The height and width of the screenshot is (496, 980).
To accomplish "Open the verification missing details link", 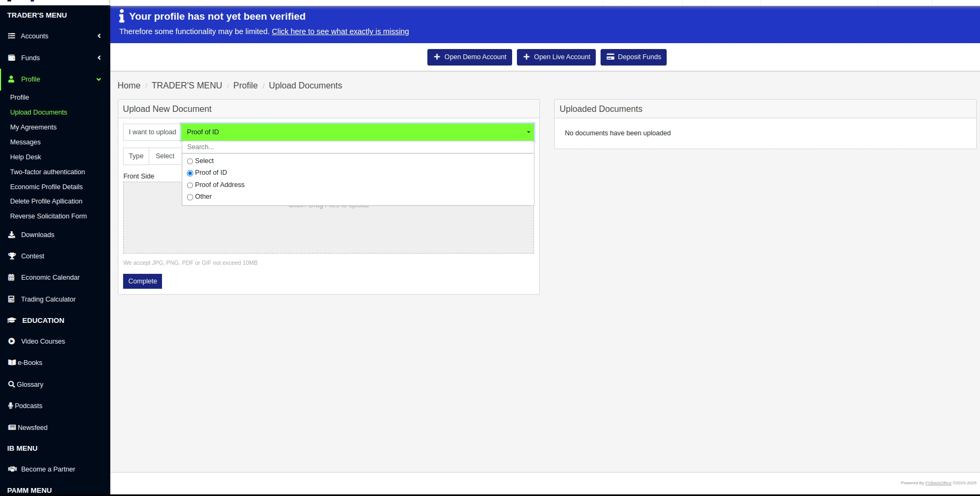I will [x=340, y=31].
